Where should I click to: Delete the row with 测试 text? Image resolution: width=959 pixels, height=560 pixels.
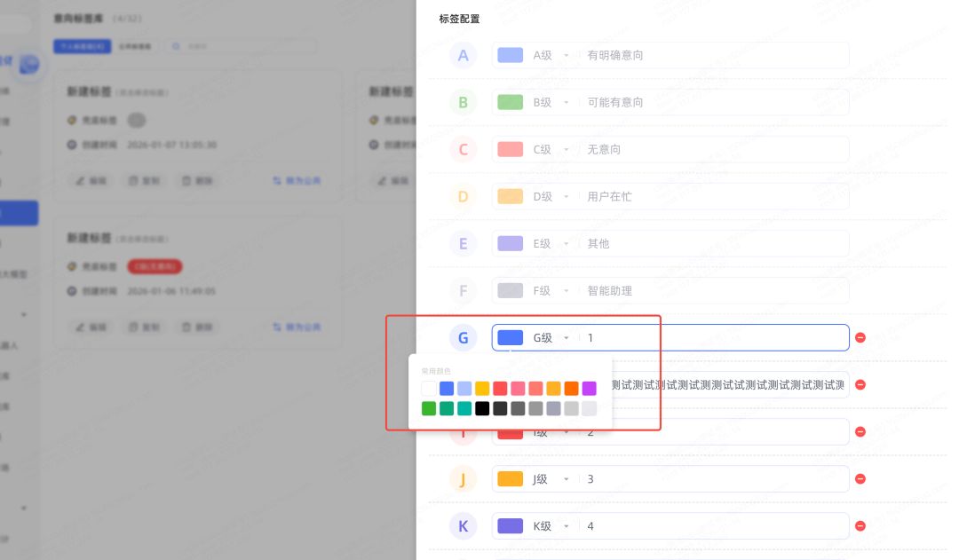[x=860, y=384]
